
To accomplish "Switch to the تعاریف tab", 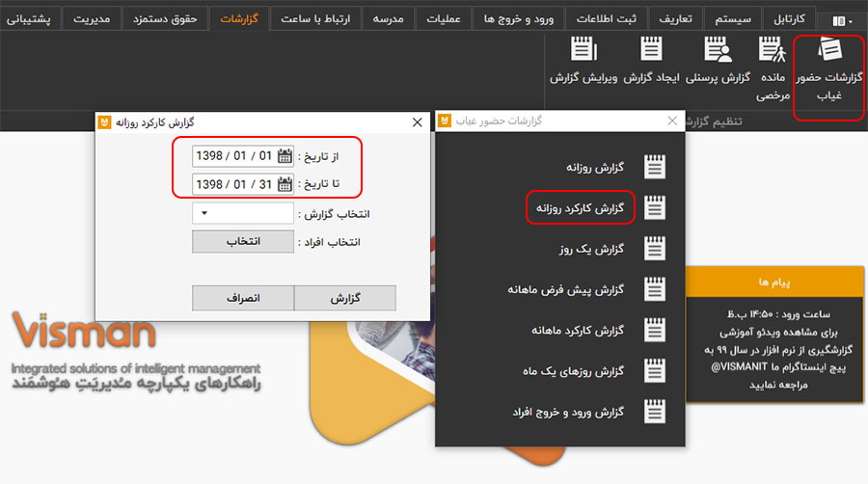I will tap(675, 19).
